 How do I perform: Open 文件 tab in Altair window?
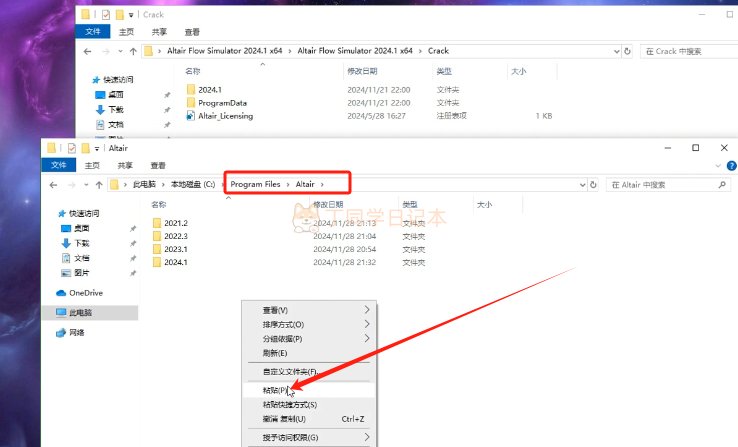point(59,165)
